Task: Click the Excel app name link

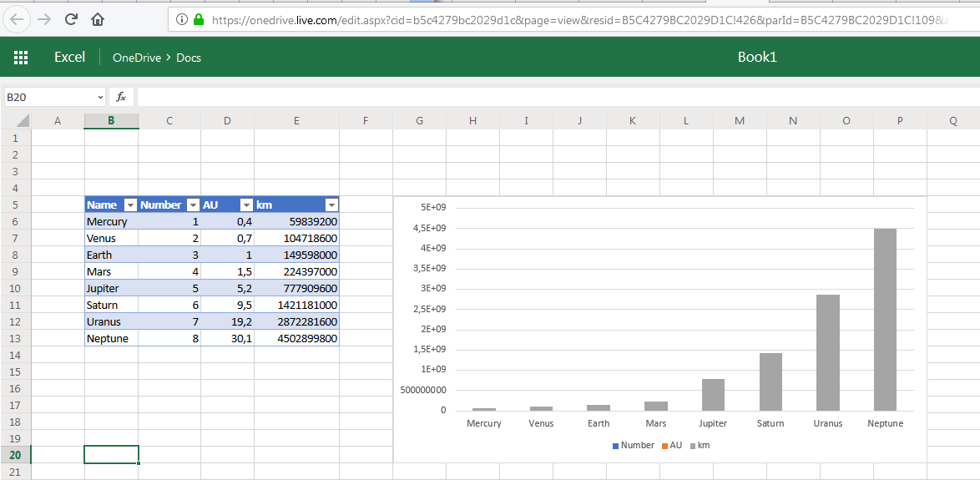Action: click(x=69, y=57)
